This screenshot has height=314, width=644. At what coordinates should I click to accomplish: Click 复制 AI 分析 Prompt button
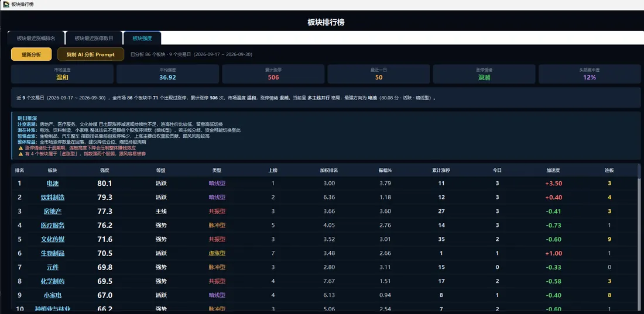point(91,54)
